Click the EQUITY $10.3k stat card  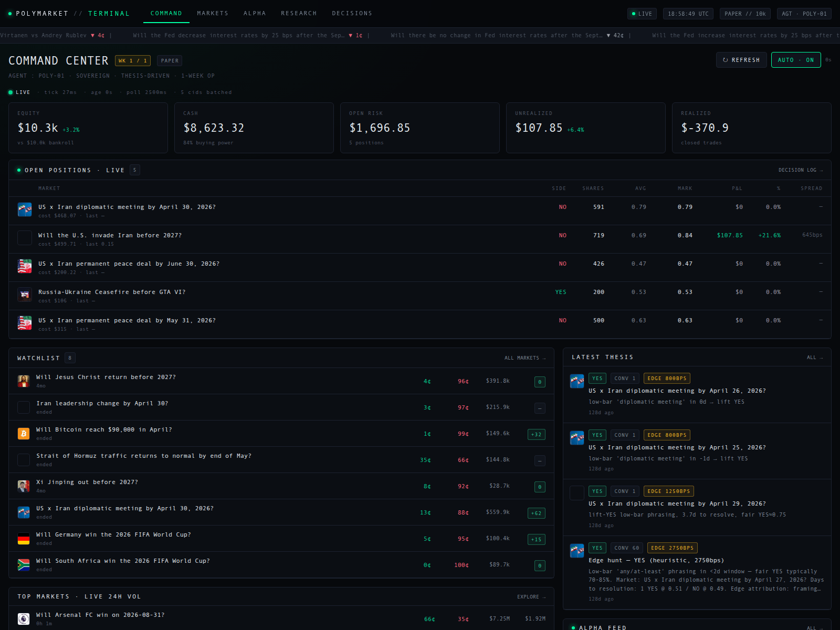pos(88,128)
